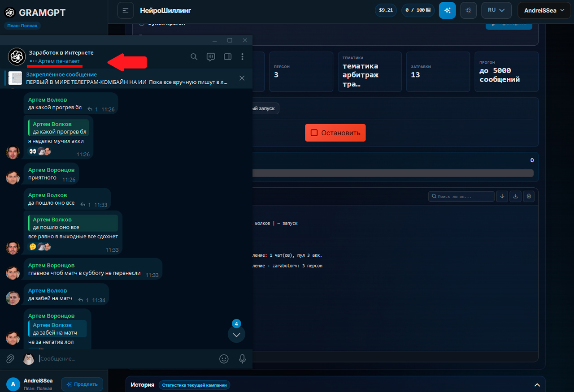Dismiss the pinned message with X
The height and width of the screenshot is (392, 574).
(242, 78)
